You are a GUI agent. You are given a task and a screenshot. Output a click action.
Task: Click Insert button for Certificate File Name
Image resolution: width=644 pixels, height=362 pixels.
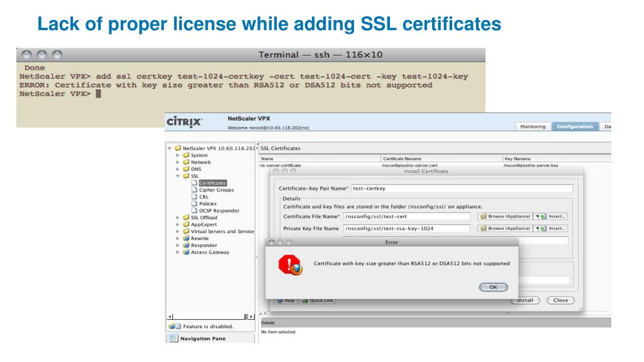point(553,217)
